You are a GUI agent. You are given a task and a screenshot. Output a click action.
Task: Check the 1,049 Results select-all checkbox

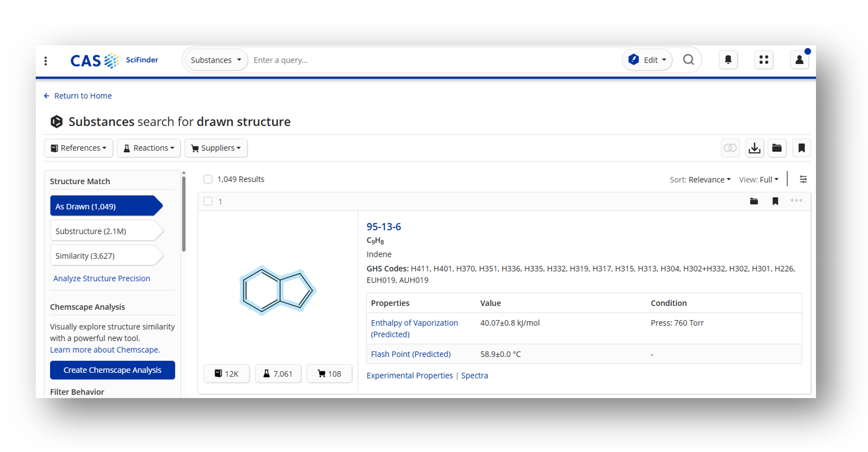[208, 179]
